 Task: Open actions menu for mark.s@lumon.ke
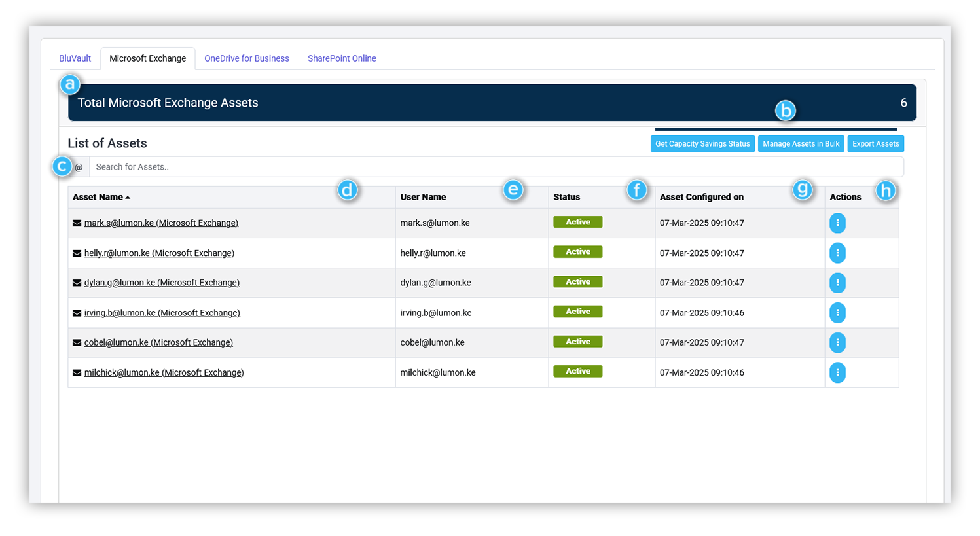coord(837,223)
